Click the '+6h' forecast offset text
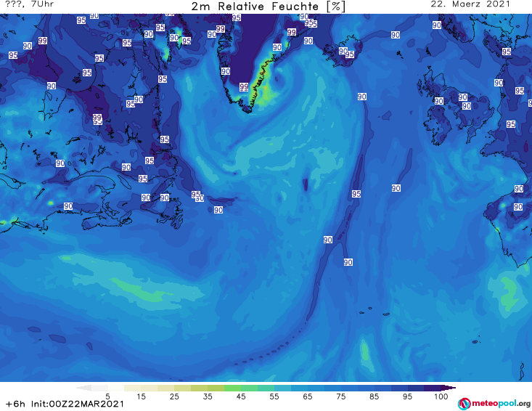 (x=15, y=404)
